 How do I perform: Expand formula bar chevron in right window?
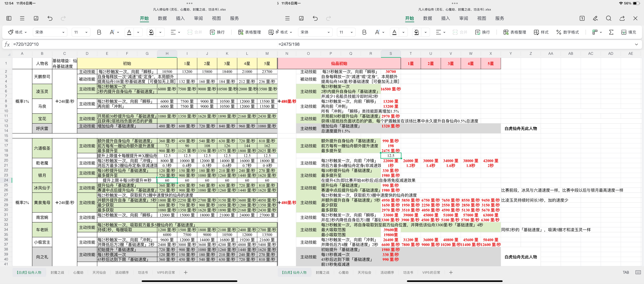636,44
